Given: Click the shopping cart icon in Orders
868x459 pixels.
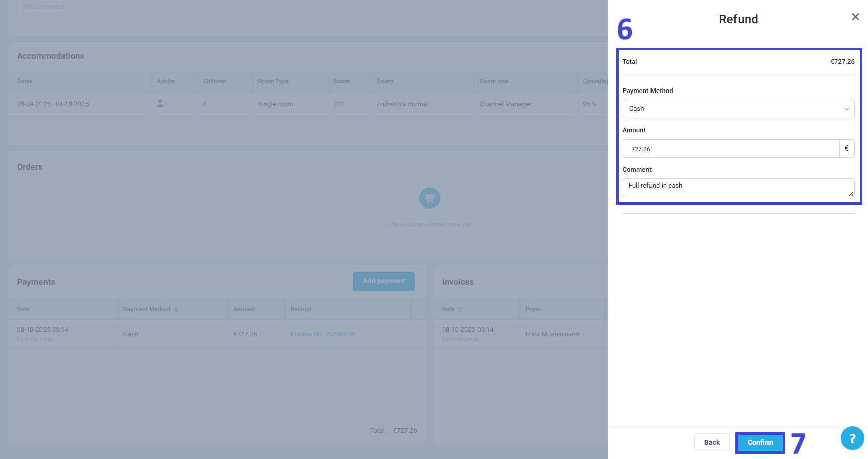Looking at the screenshot, I should click(429, 198).
